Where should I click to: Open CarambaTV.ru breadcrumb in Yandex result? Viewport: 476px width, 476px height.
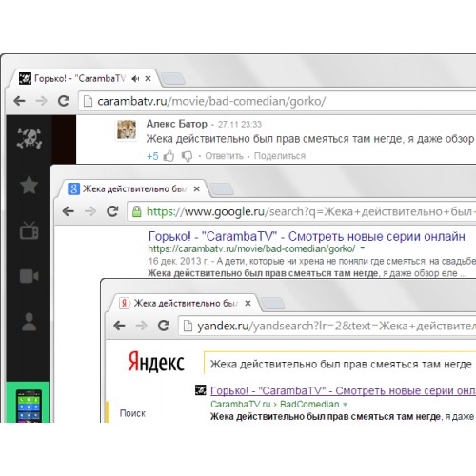pyautogui.click(x=240, y=404)
